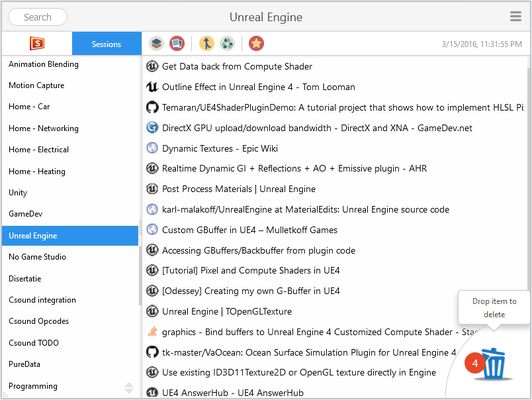Select the GameDev session
This screenshot has height=400, width=532.
(70, 214)
